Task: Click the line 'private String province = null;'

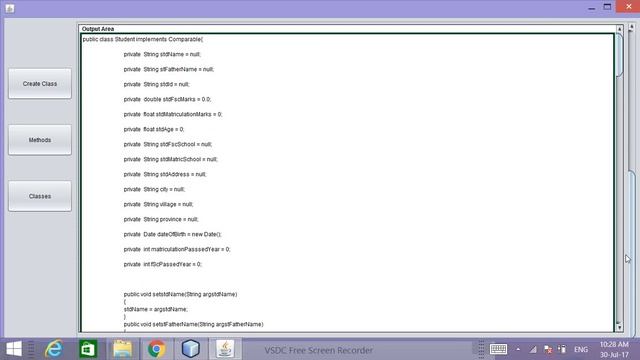Action: click(161, 220)
